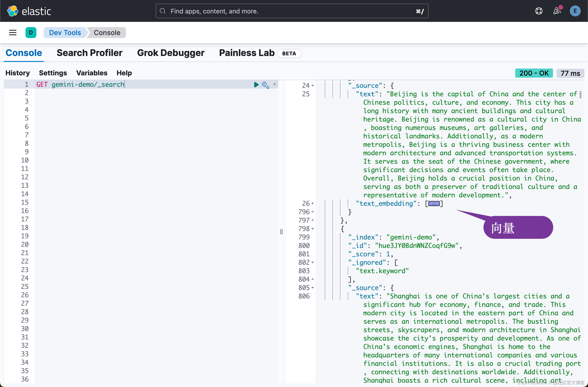Open the newsfeed party-popper notifications icon
Screen dimensions: 588x387
point(557,11)
